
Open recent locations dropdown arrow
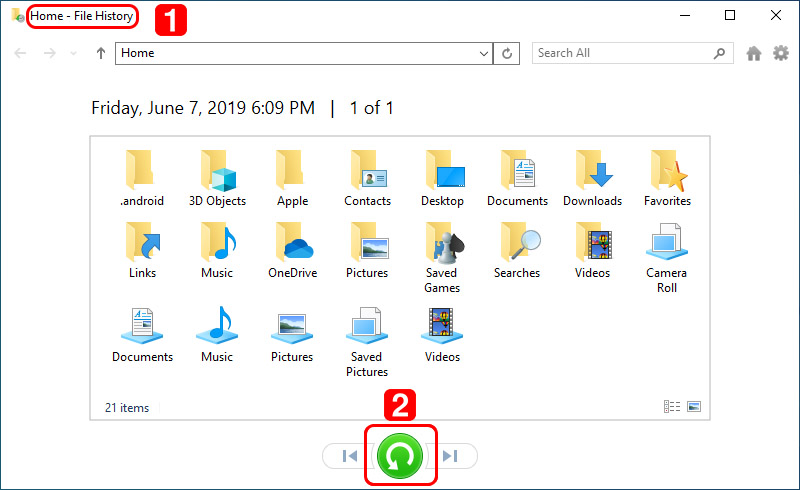tap(73, 53)
